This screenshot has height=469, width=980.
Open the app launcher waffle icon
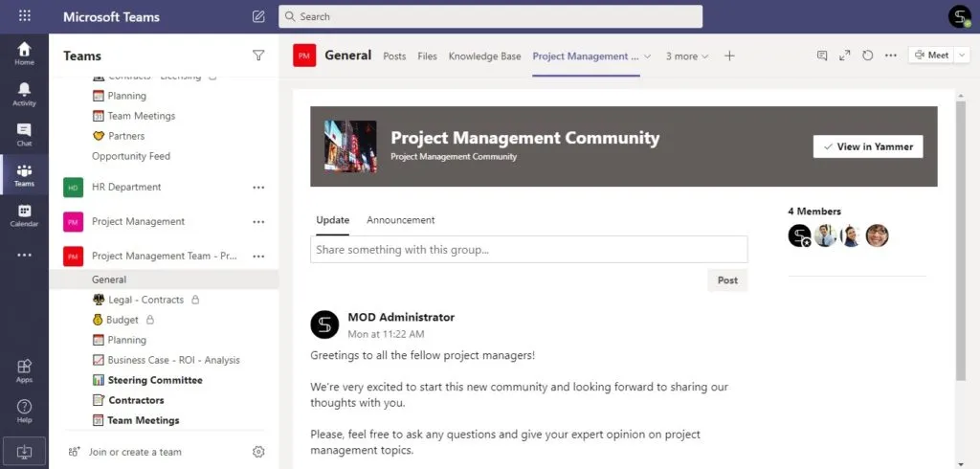24,16
